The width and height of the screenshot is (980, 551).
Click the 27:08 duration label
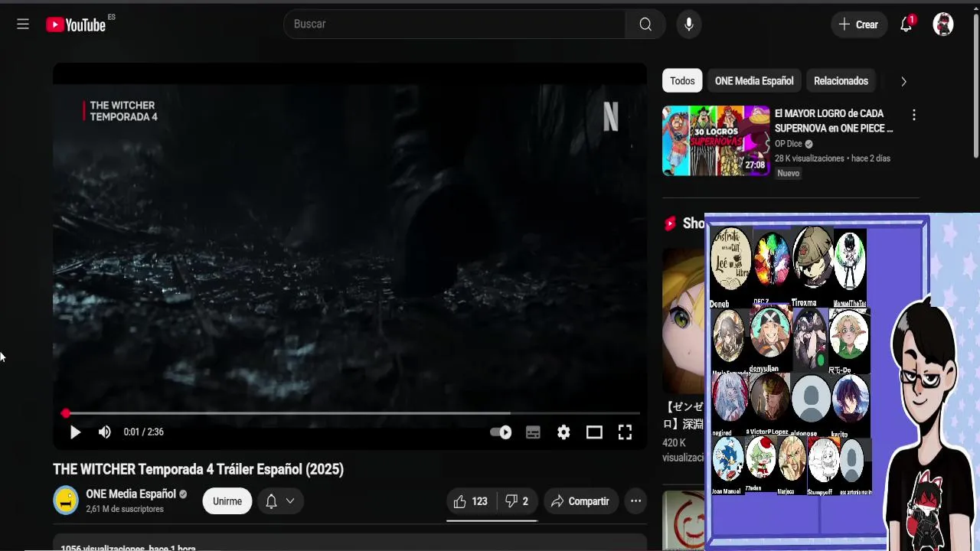coord(755,165)
